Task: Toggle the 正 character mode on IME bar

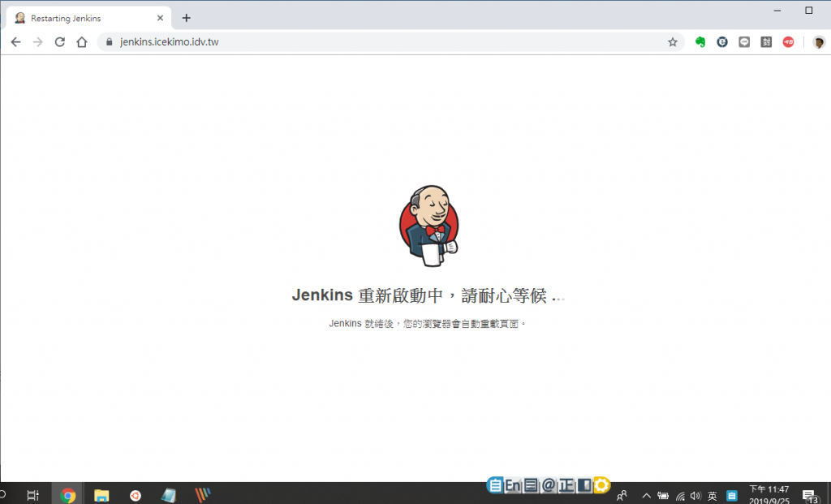Action: [x=566, y=485]
